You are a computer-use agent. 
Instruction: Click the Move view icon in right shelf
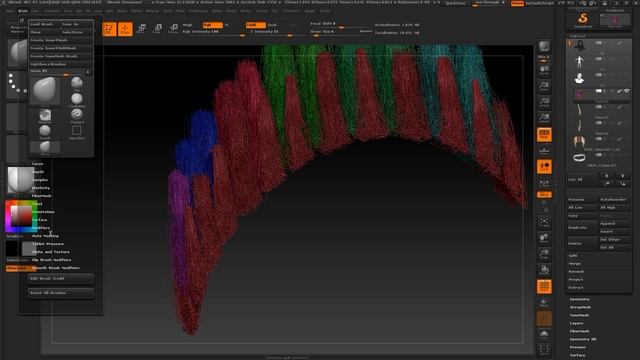544,238
